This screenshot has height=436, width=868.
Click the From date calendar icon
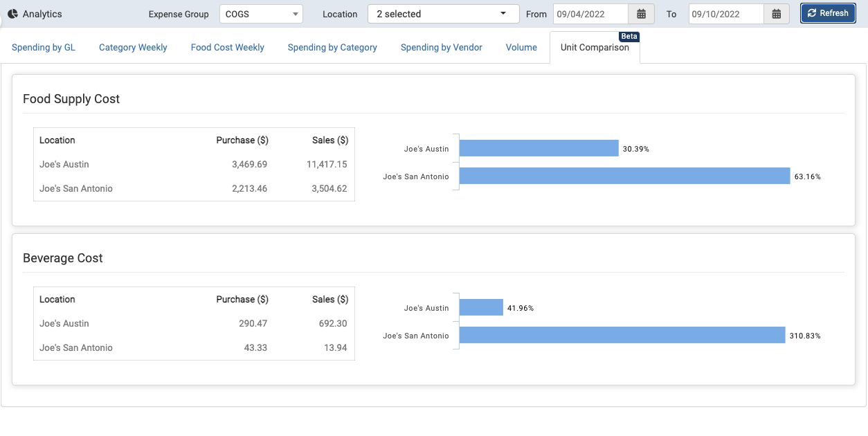coord(640,13)
